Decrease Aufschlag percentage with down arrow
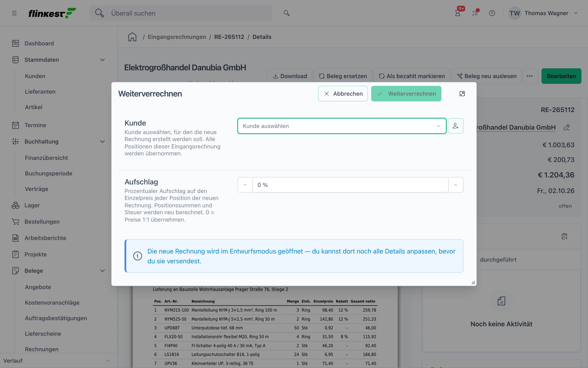Screen dimensions: 588x368 245,185
